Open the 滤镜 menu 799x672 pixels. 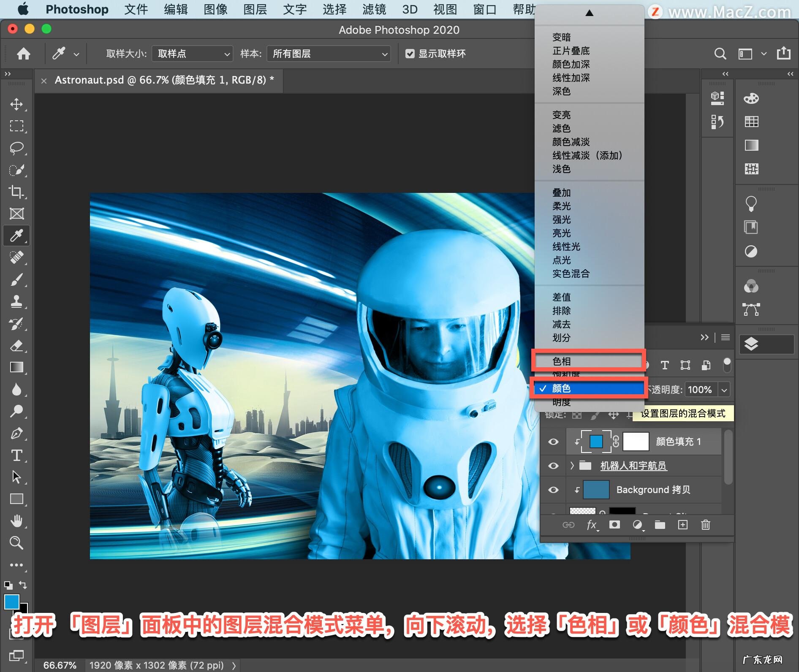[x=374, y=9]
